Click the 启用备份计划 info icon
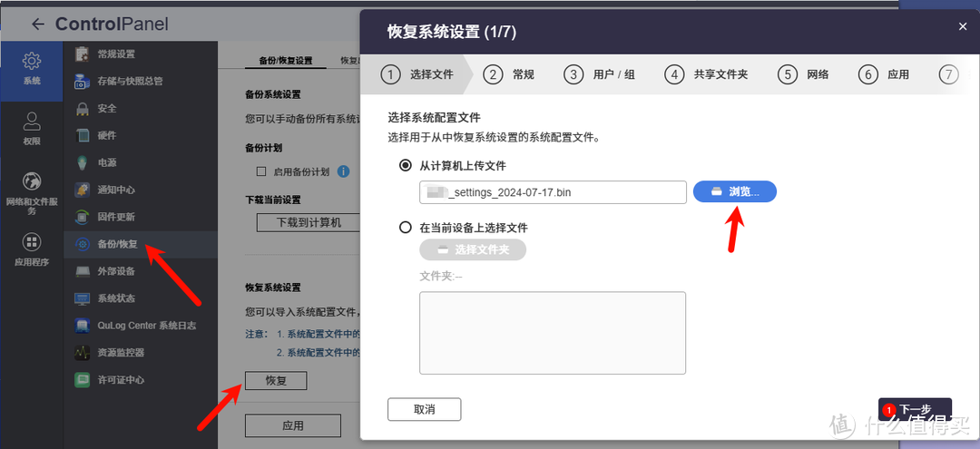 click(342, 171)
